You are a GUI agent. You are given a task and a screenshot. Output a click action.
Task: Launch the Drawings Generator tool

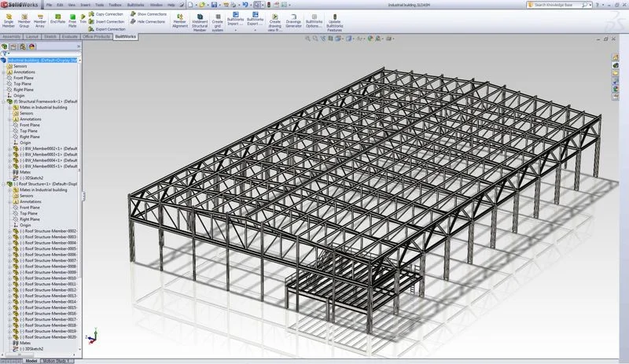(x=295, y=19)
